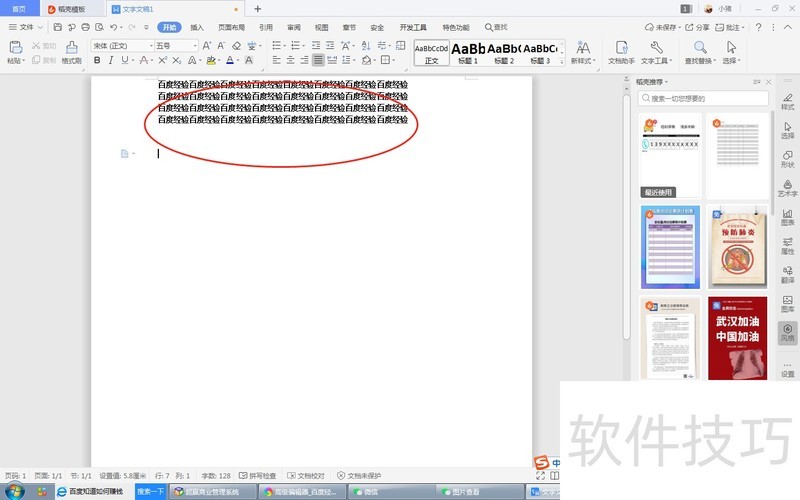Open the Unsaved (未保存) cloud dropdown

point(663,27)
